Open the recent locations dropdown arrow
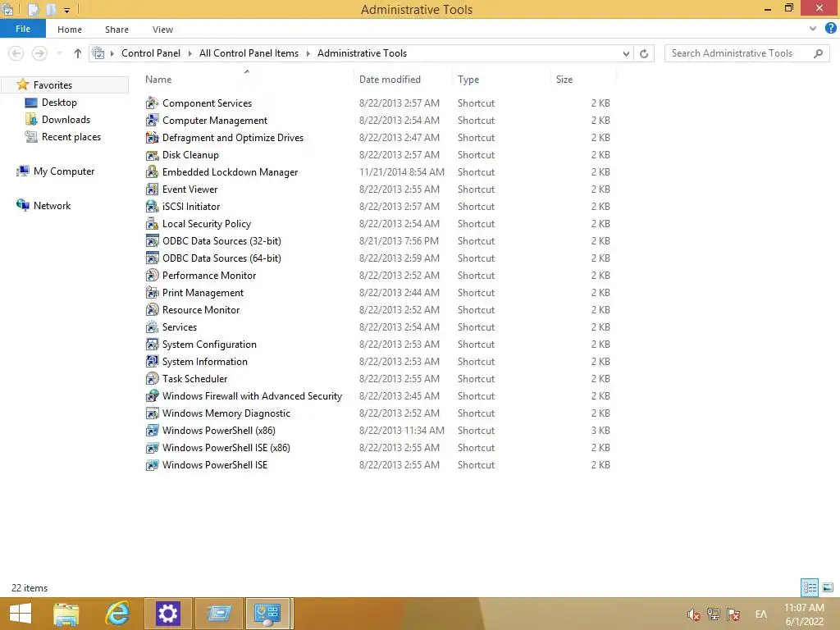Screen dimensions: 840x630 coord(59,53)
